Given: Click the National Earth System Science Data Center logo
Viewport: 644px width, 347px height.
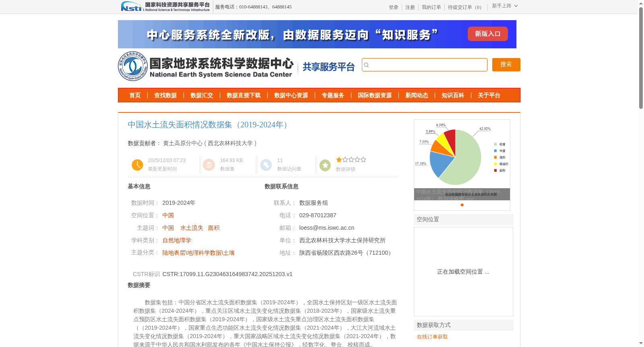Looking at the screenshot, I should 206,66.
